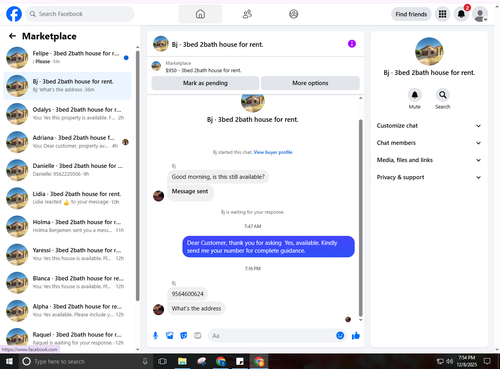Viewport: 500px width, 369px height.
Task: Click the Facebook logo icon
Action: [14, 14]
